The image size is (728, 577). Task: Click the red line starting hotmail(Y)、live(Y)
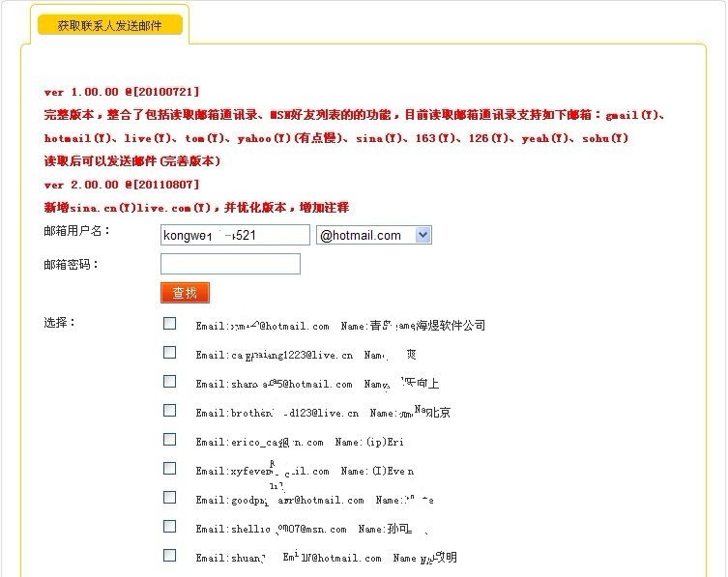tap(336, 138)
